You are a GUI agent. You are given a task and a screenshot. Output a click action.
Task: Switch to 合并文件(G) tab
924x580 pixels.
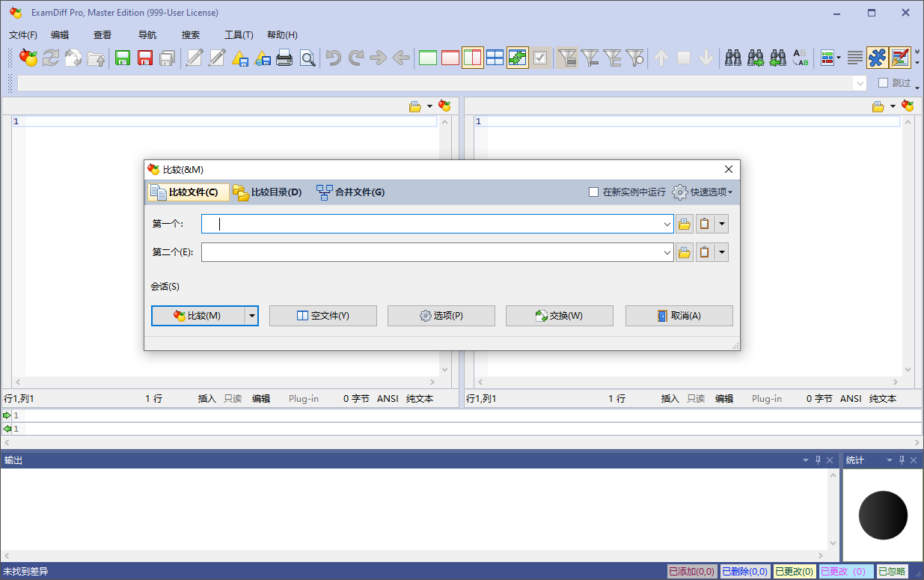pos(351,192)
